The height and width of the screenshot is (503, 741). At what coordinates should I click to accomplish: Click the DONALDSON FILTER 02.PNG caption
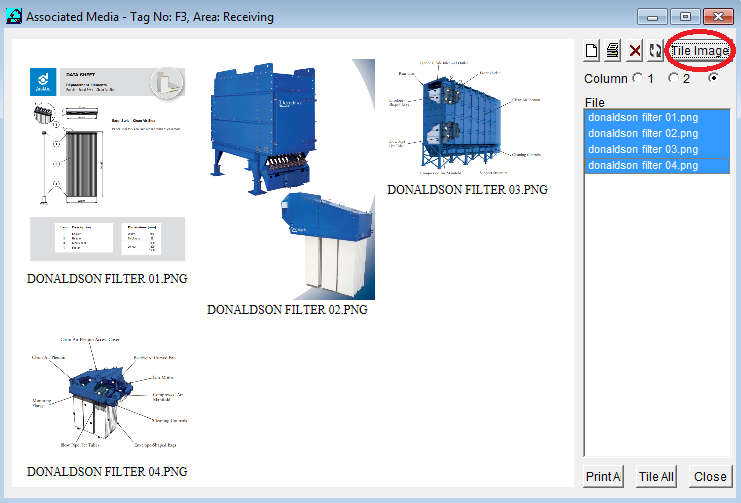(287, 310)
